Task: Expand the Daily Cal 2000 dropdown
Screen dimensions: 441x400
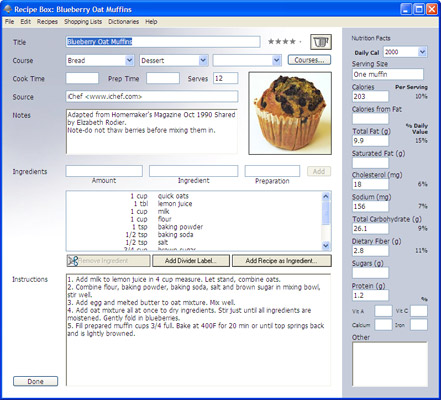Action: click(422, 52)
